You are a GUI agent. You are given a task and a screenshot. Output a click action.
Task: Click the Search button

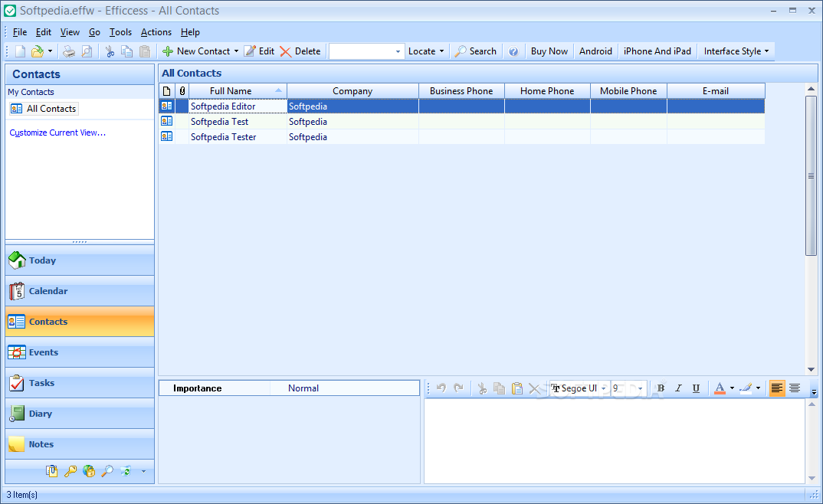[476, 51]
